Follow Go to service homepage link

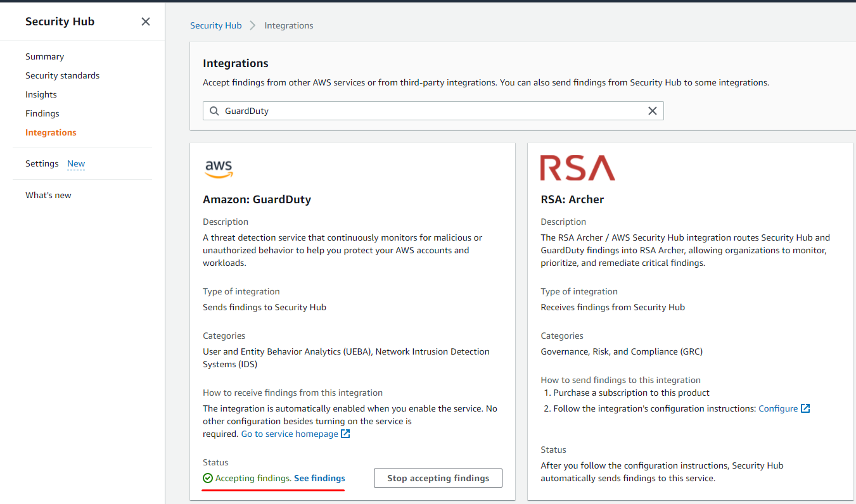[290, 434]
